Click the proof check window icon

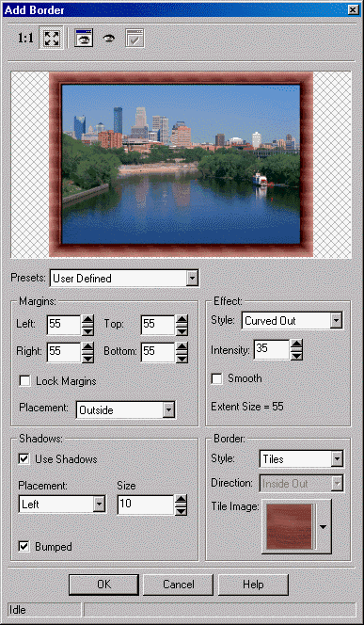pyautogui.click(x=135, y=39)
